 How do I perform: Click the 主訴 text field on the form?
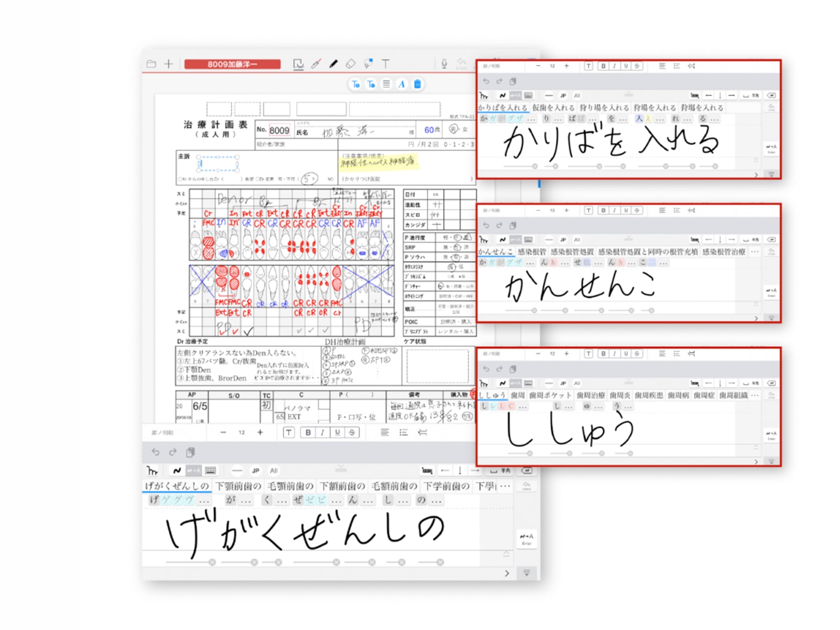click(x=218, y=164)
